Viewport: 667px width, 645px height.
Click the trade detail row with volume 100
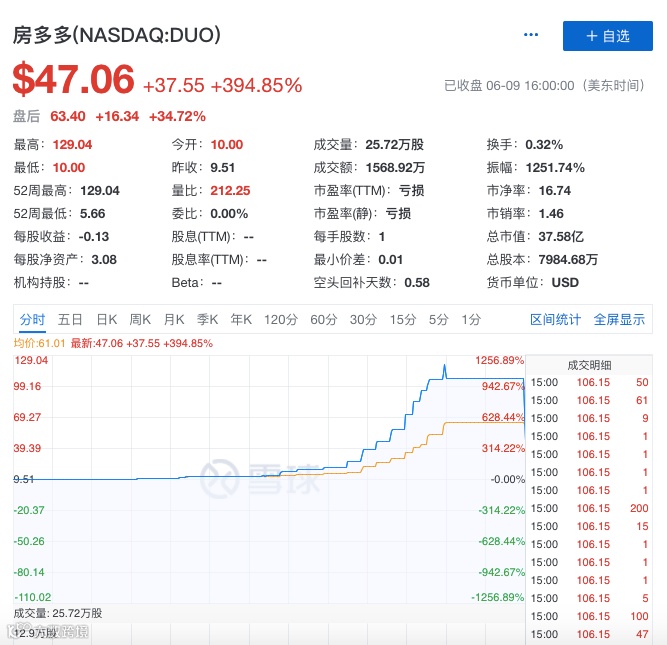589,616
